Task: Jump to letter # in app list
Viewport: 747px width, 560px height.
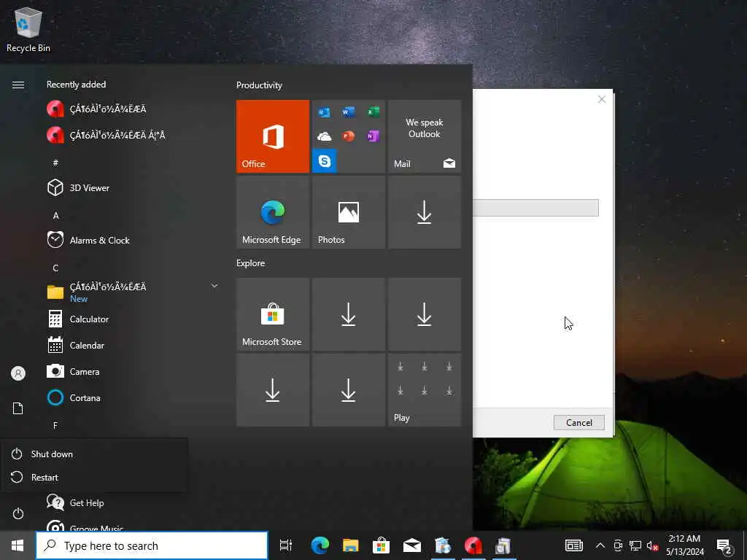Action: pyautogui.click(x=55, y=163)
